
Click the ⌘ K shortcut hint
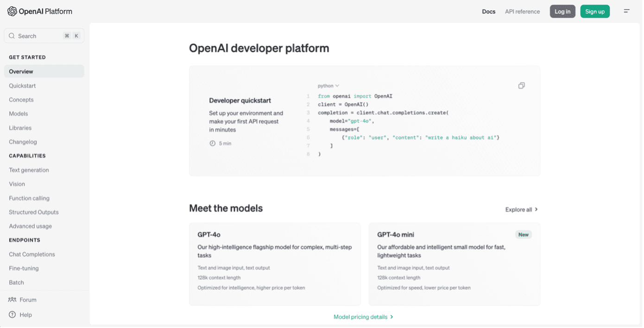click(x=72, y=36)
